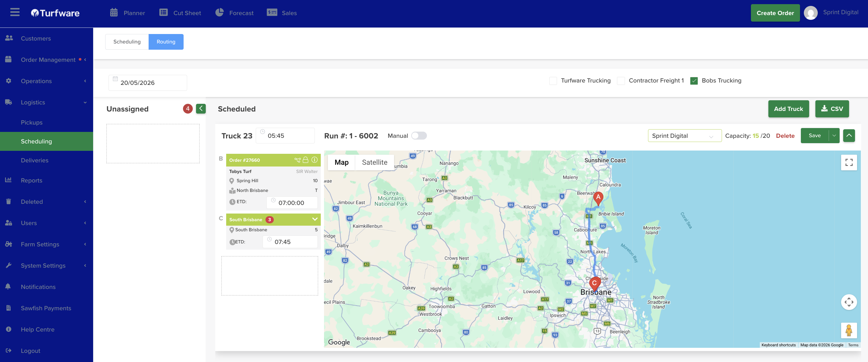Viewport: 868px width, 362px height.
Task: Select the Map view tab
Action: pyautogui.click(x=341, y=162)
